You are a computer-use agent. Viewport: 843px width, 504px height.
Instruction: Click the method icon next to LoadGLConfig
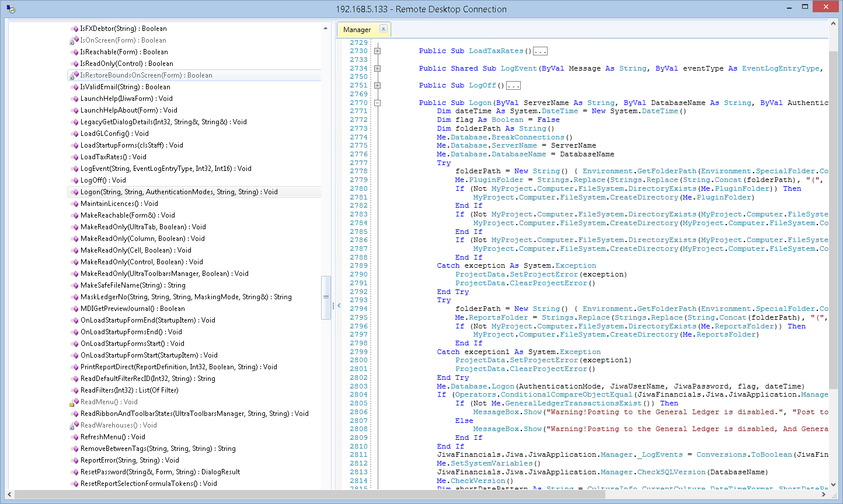tap(75, 134)
